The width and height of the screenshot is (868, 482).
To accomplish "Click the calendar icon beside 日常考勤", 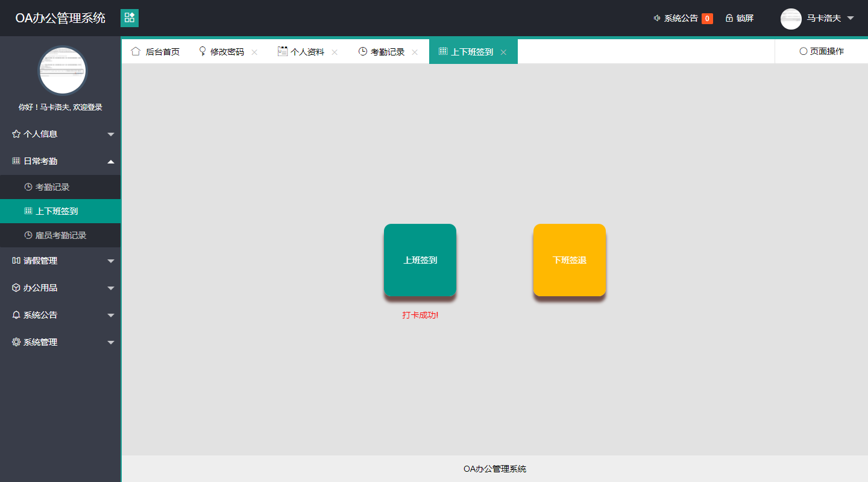I will (14, 160).
